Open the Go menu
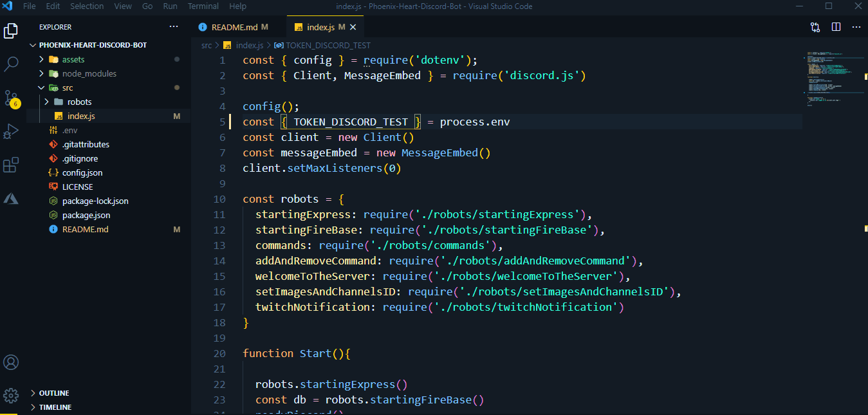This screenshot has width=868, height=415. pos(147,6)
